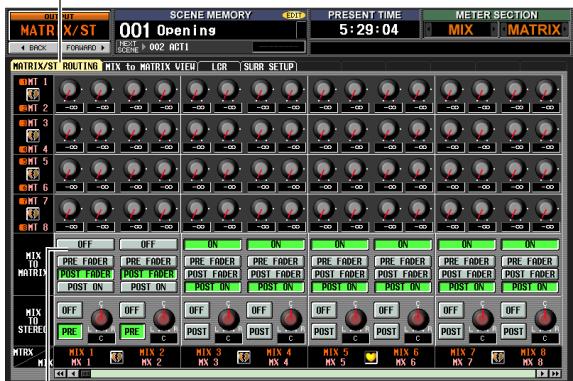Click the orange indicator next to MT 8

[23, 228]
